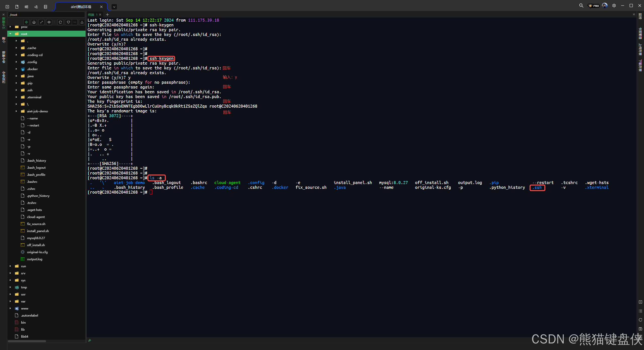
Task: Click the locate current directory target icon
Action: point(26,22)
